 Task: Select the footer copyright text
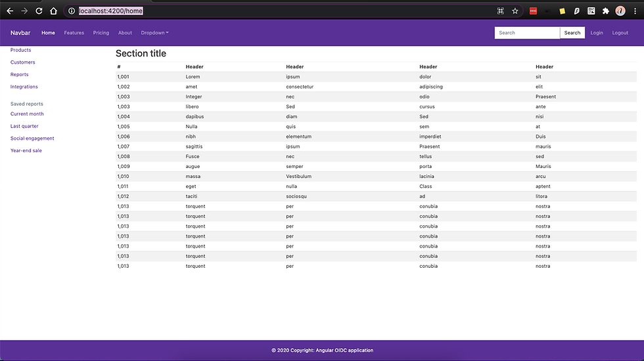point(323,350)
